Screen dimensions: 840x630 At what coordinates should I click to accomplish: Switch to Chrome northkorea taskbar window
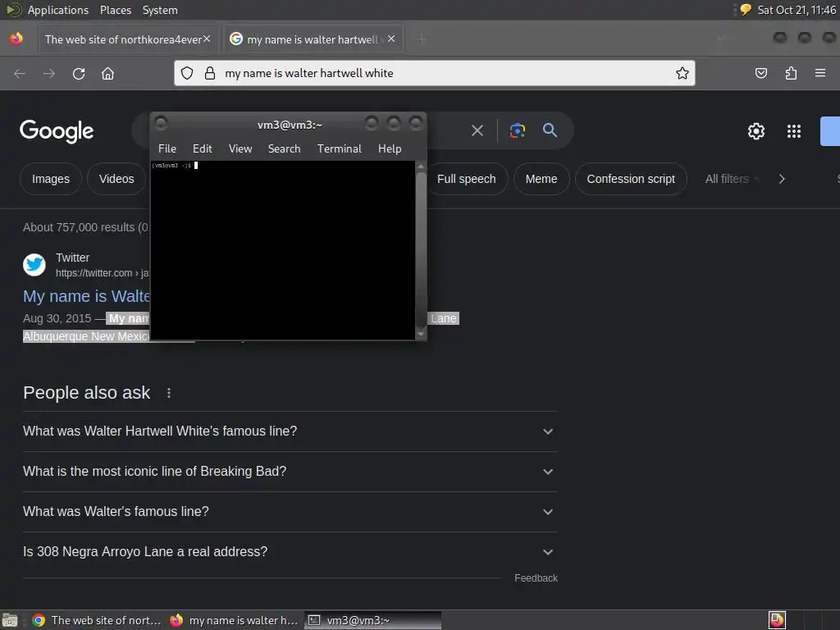97,620
